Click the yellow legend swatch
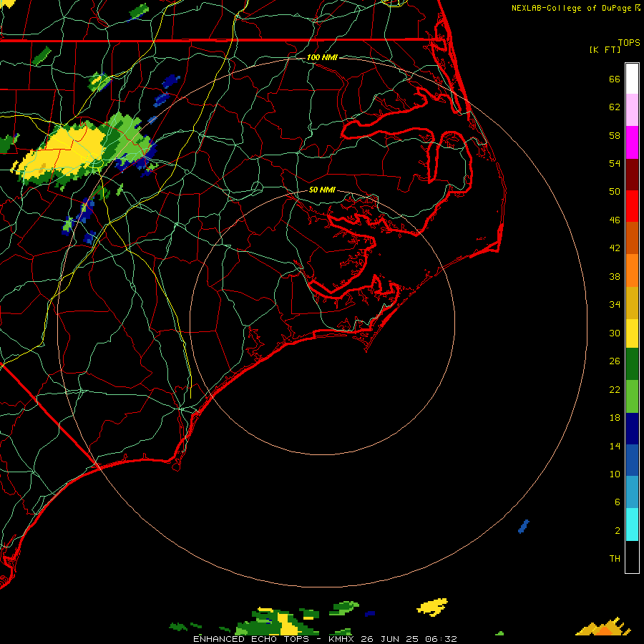 click(632, 333)
